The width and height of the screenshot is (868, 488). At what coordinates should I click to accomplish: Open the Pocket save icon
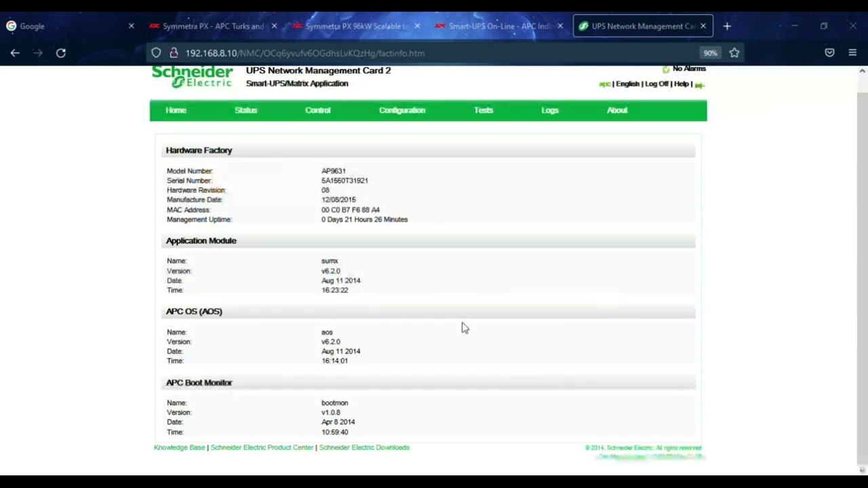(x=829, y=53)
